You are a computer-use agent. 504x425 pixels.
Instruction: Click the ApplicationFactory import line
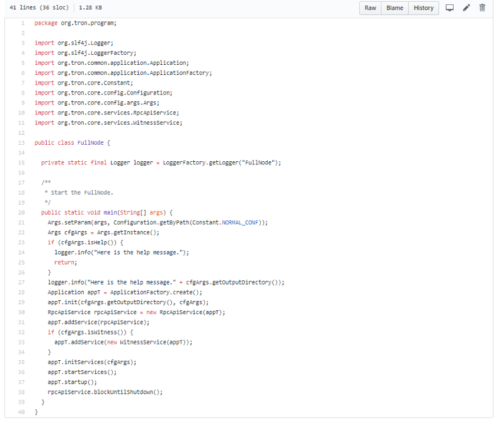click(123, 73)
